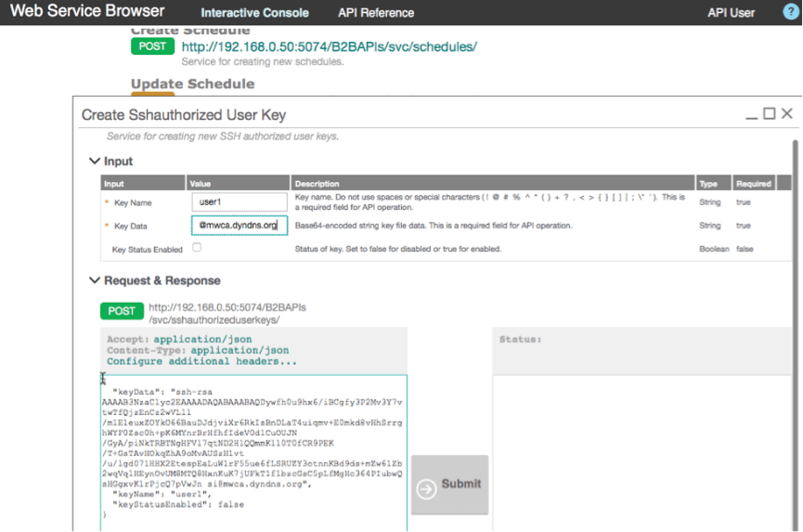The image size is (803, 532).
Task: Click the Base64-encoded string description text
Action: coord(434,226)
